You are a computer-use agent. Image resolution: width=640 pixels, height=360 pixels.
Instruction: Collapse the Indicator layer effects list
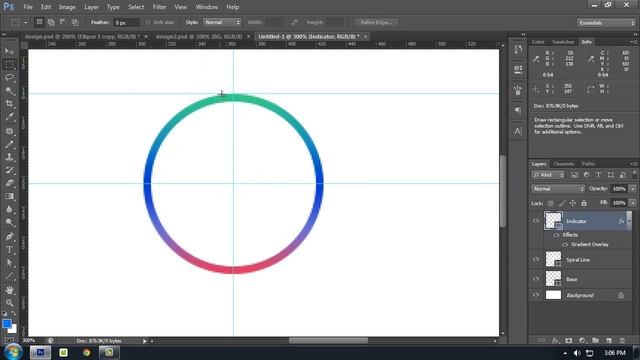click(629, 220)
